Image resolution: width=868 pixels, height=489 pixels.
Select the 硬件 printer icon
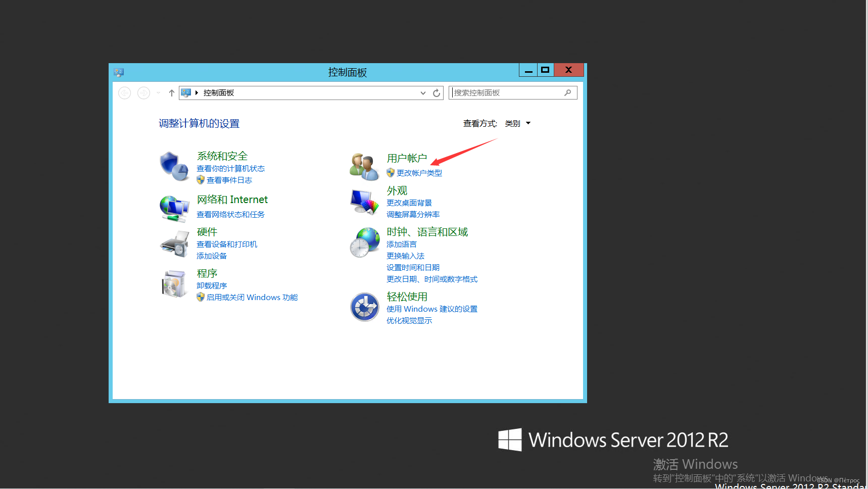(174, 243)
